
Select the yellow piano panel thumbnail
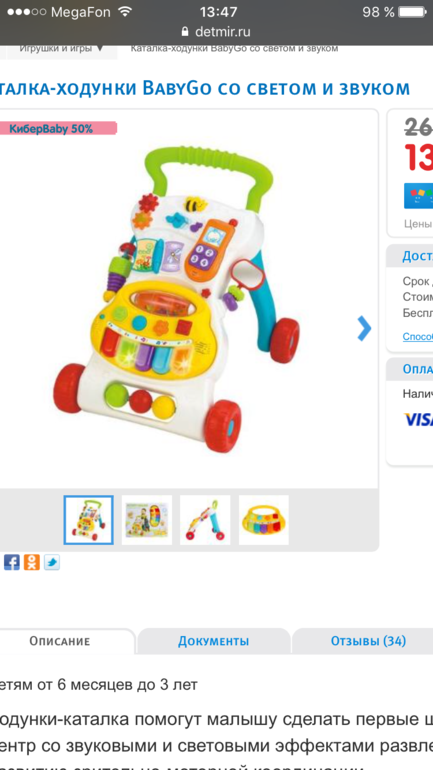click(x=264, y=520)
